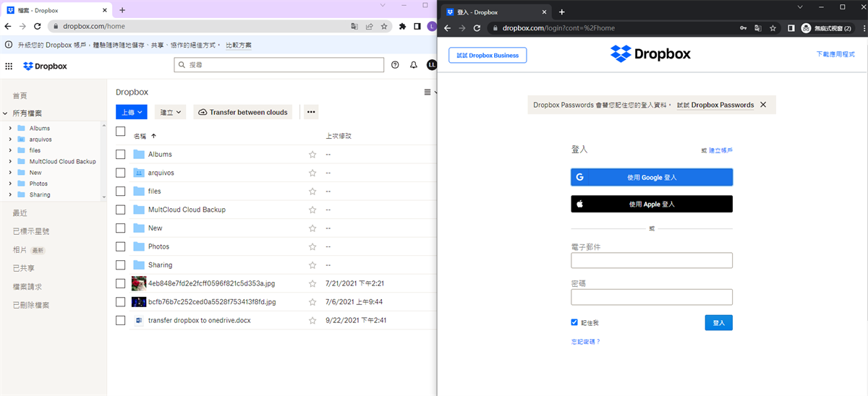868x396 pixels.
Task: Select the Photos folder checkbox
Action: point(121,246)
